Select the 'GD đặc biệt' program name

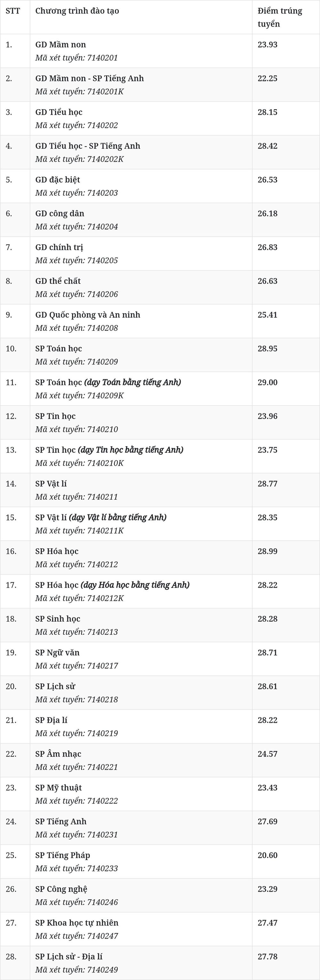pos(58,180)
